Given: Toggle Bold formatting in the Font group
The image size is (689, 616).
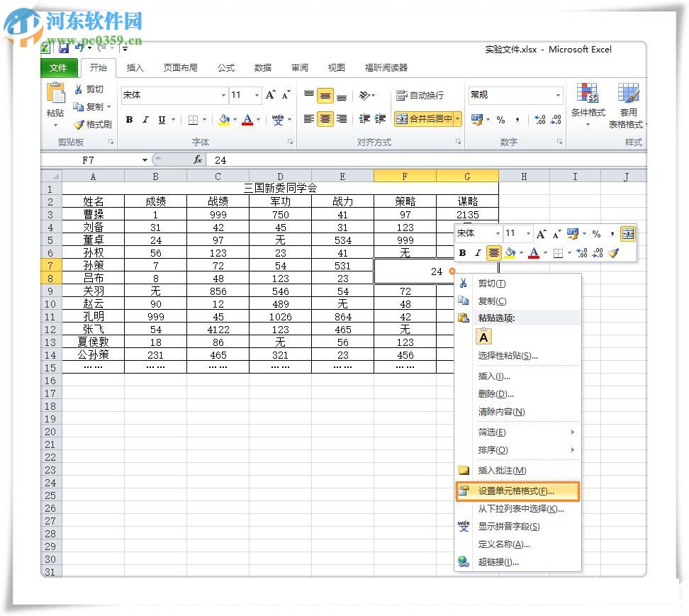Looking at the screenshot, I should click(x=128, y=119).
